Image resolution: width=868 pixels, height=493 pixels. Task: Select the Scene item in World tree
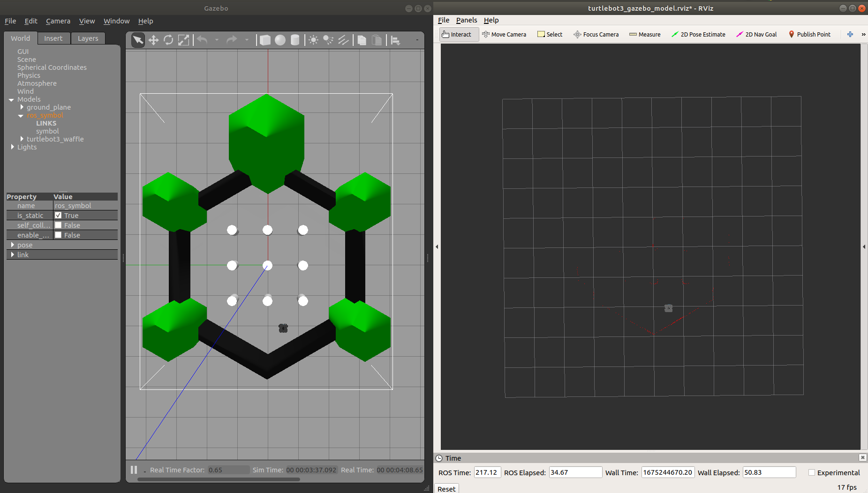(27, 60)
